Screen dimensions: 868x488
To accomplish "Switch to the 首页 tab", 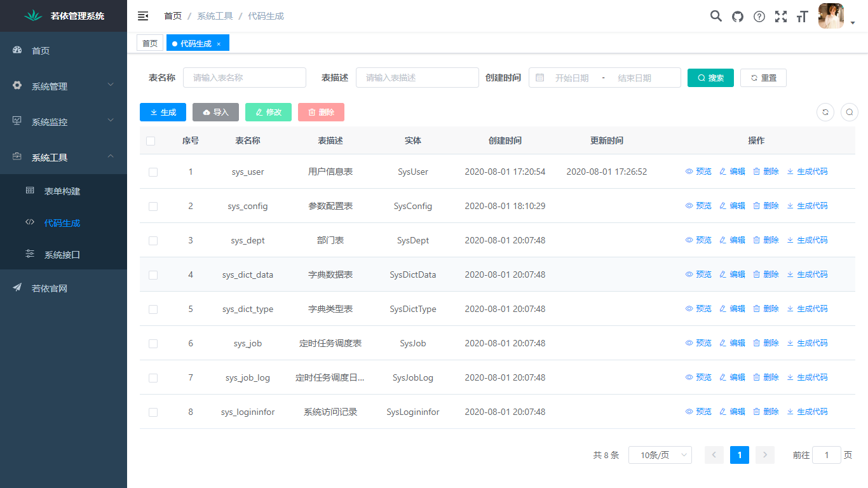I will coord(150,43).
